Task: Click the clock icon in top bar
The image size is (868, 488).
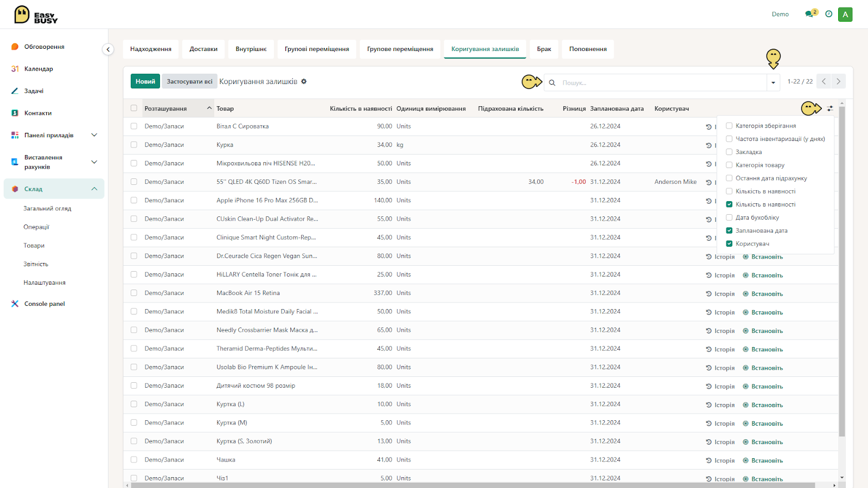Action: [x=828, y=14]
